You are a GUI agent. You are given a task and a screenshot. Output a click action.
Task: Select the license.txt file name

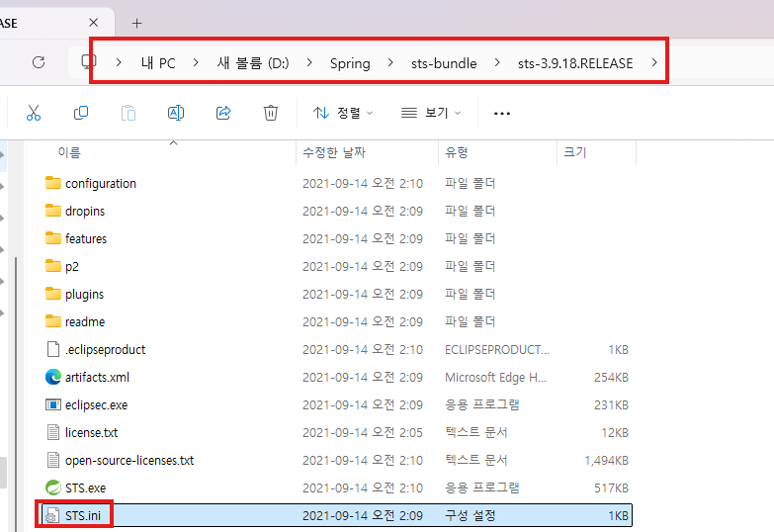(x=91, y=433)
